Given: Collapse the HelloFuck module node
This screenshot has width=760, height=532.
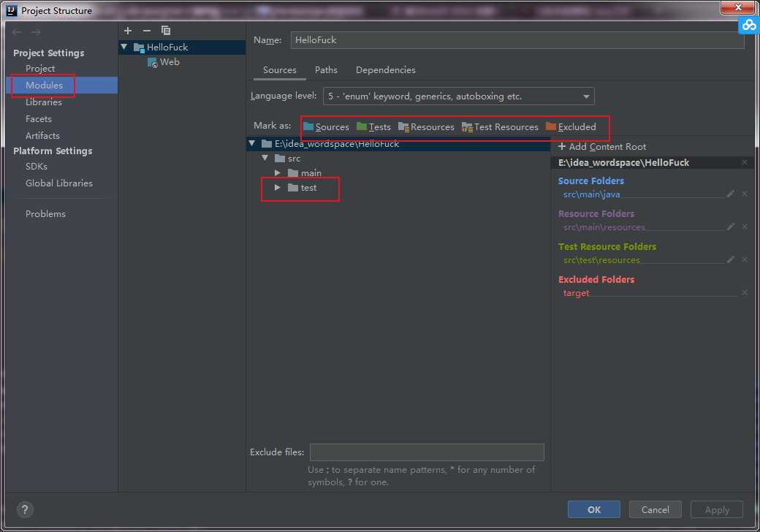Looking at the screenshot, I should pyautogui.click(x=124, y=47).
